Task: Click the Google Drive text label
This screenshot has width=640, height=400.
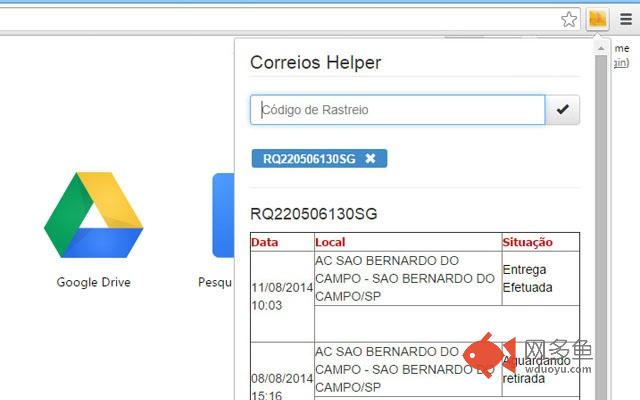Action: point(93,282)
